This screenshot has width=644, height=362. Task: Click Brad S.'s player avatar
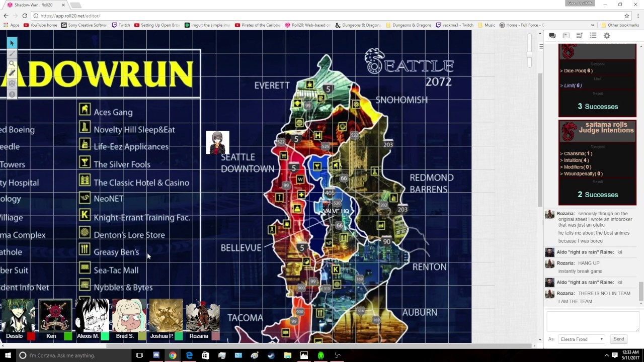click(129, 315)
